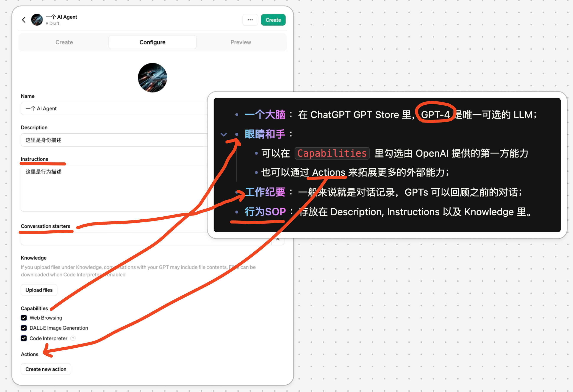Switch to the Preview tab
The width and height of the screenshot is (573, 392).
241,42
